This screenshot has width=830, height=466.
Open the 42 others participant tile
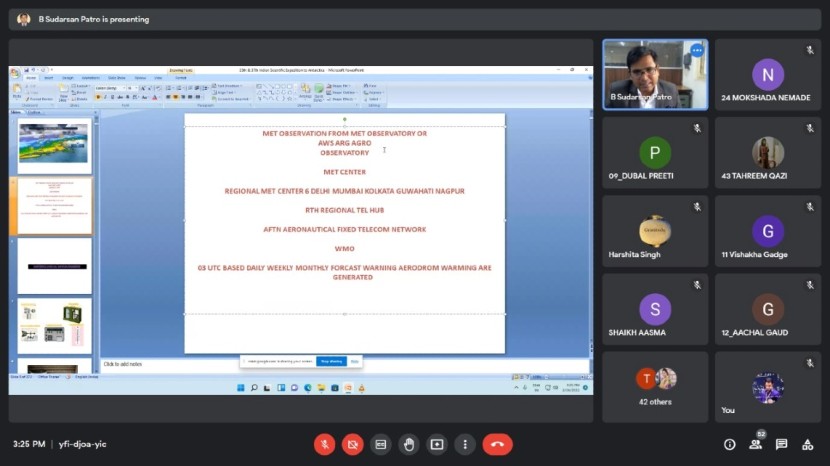point(655,386)
